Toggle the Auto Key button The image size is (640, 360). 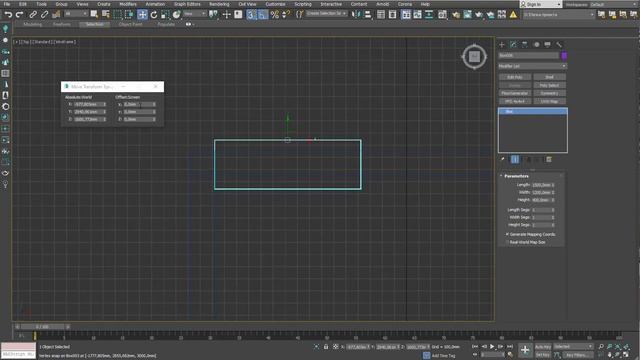(x=543, y=347)
